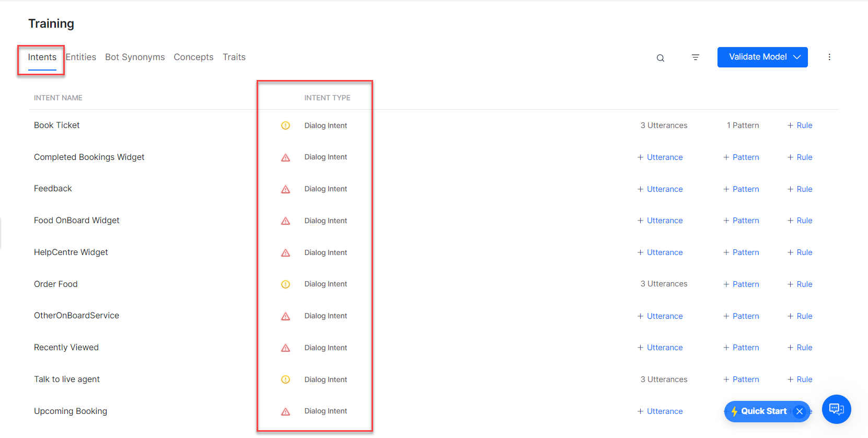The height and width of the screenshot is (438, 868).
Task: Launch the Quick Start button
Action: tap(760, 411)
